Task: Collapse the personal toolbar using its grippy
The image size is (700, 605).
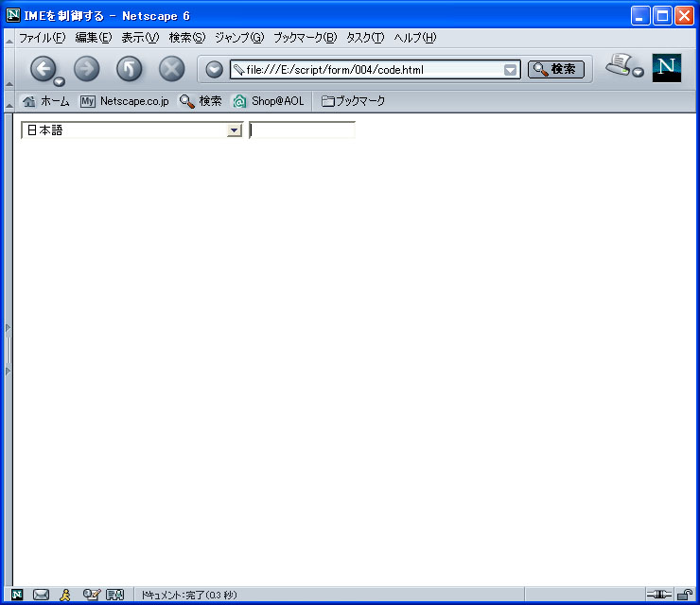Action: pos(9,101)
